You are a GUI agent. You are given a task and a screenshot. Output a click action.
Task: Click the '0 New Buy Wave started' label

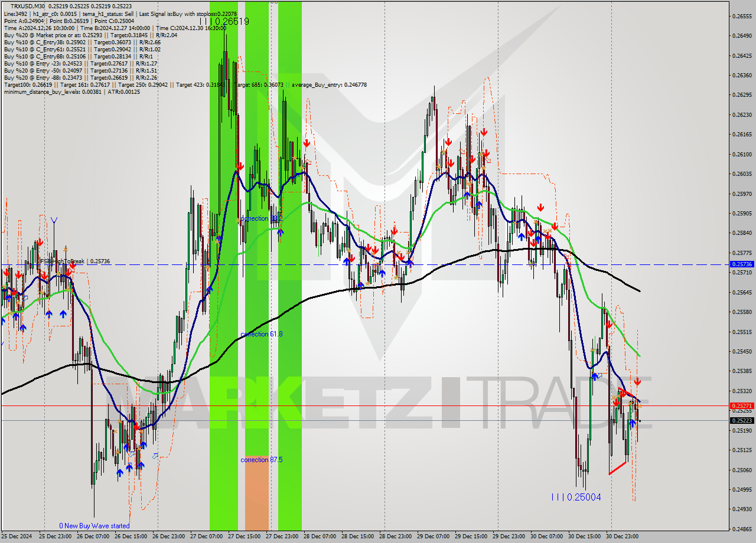pos(94,526)
